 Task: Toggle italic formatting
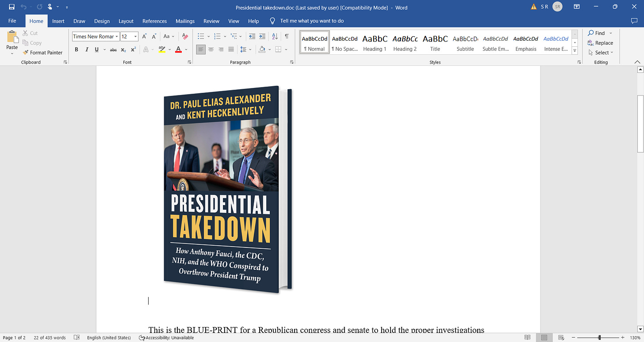tap(87, 49)
